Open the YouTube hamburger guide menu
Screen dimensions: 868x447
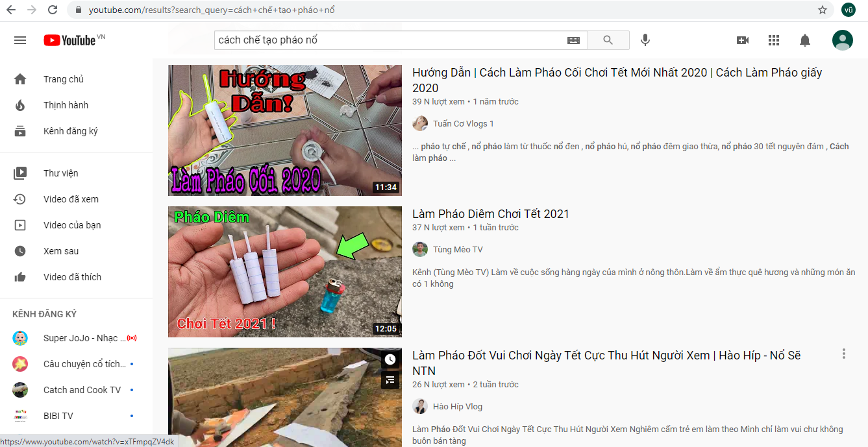coord(20,40)
